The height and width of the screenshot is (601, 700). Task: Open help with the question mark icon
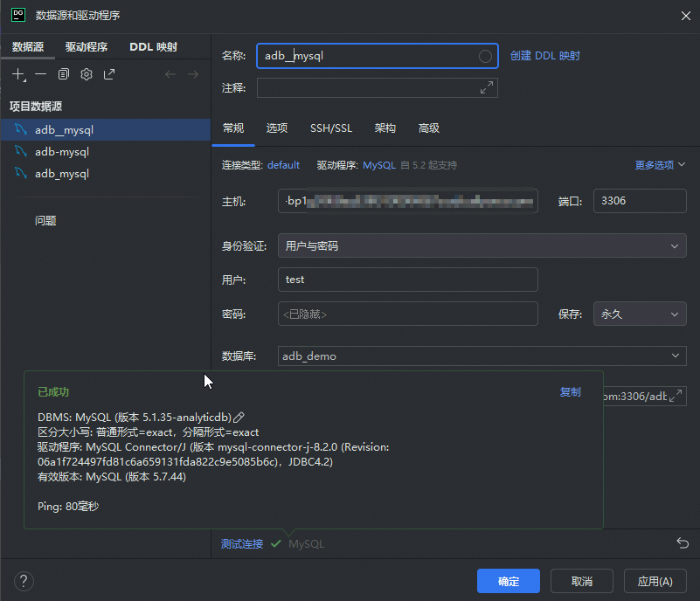pyautogui.click(x=24, y=581)
